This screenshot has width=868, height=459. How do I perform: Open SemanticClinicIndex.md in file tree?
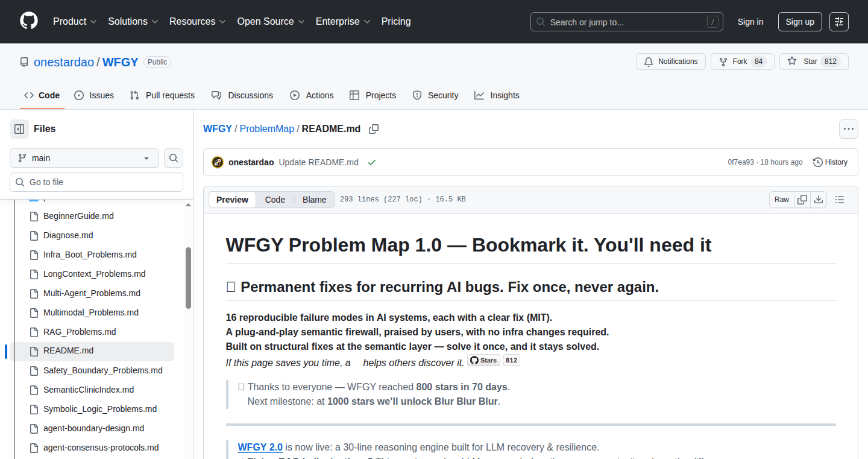click(x=89, y=390)
